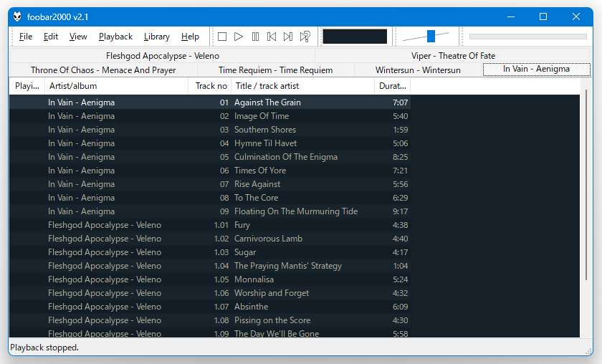Click the dark visualization display panel
602x364 pixels.
point(355,37)
